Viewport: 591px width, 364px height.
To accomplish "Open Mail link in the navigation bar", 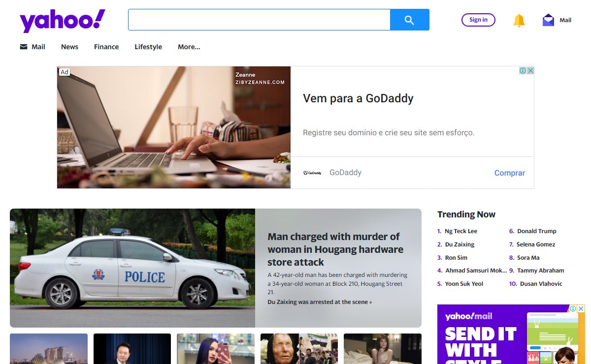I will (x=38, y=47).
